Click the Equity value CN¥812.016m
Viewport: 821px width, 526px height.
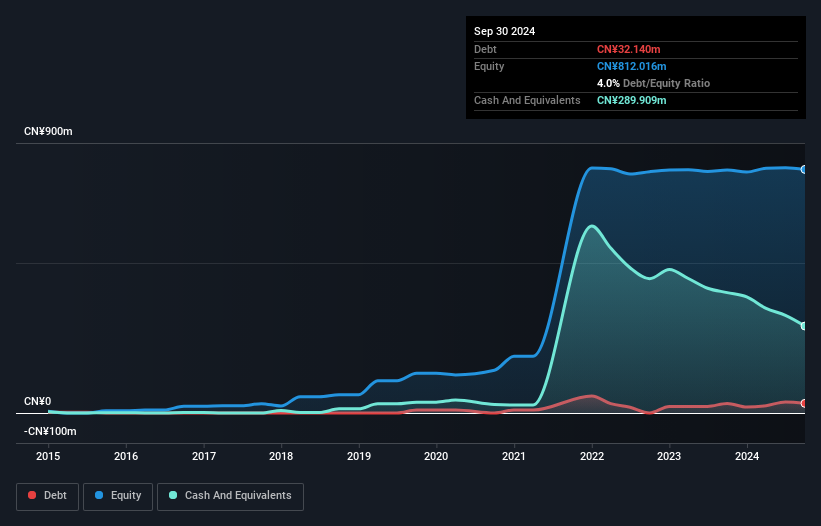pyautogui.click(x=632, y=66)
